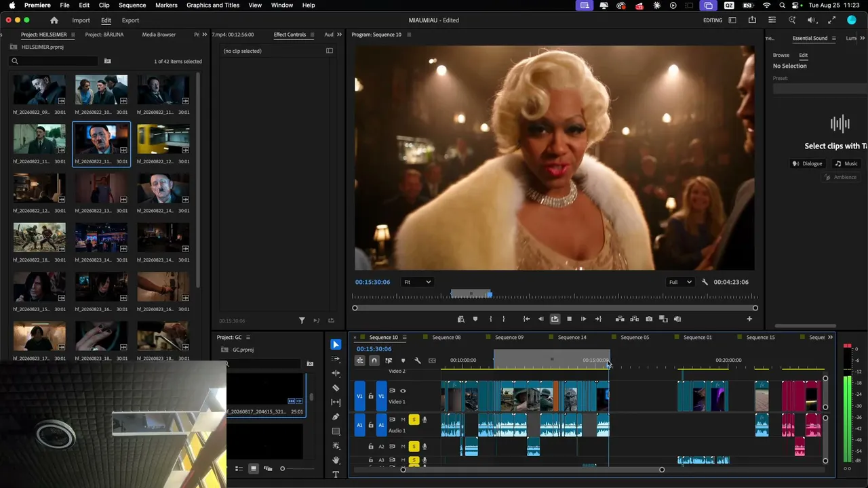Image resolution: width=868 pixels, height=488 pixels.
Task: Click Extract button in Program Monitor
Action: (x=635, y=319)
